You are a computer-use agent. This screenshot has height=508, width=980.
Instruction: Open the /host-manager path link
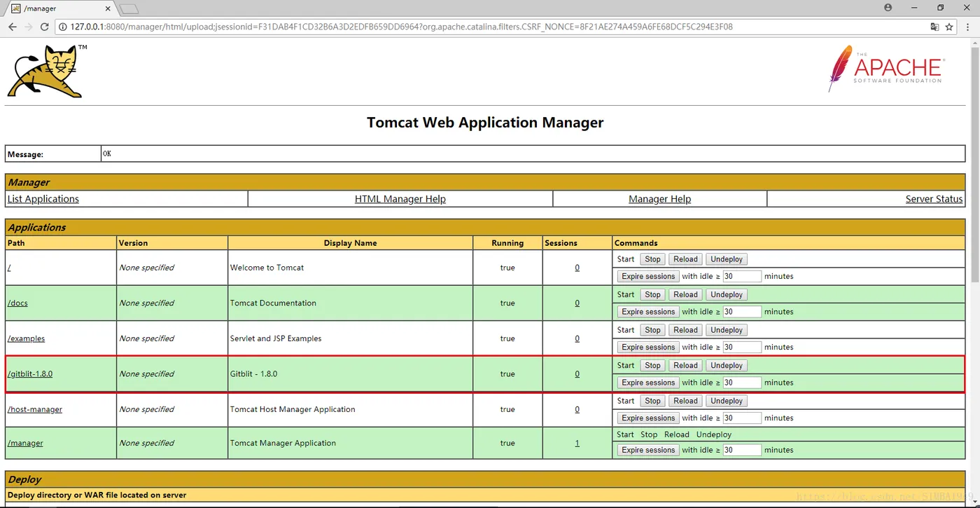point(35,409)
